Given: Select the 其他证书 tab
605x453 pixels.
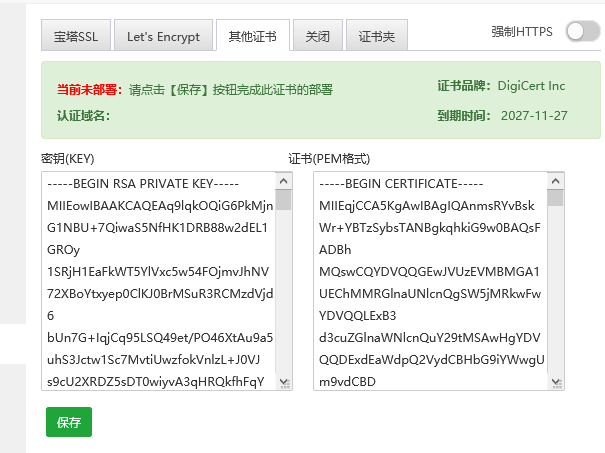Looking at the screenshot, I should pos(253,35).
